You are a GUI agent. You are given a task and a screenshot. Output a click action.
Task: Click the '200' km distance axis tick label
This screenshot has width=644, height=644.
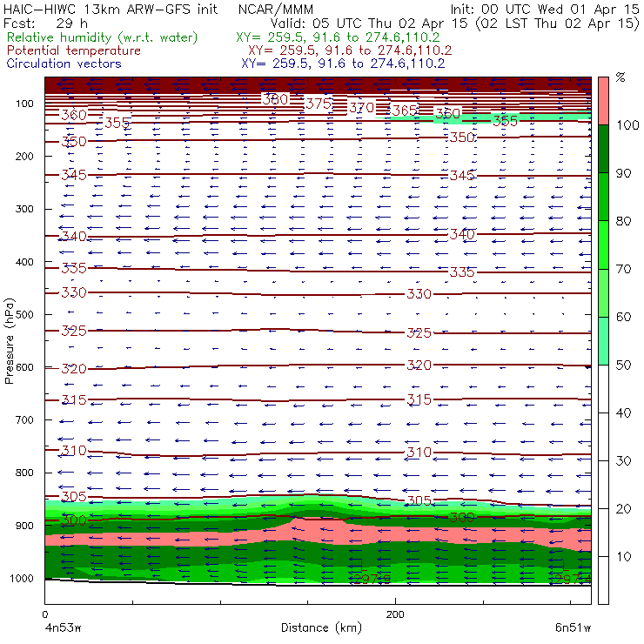(x=395, y=614)
